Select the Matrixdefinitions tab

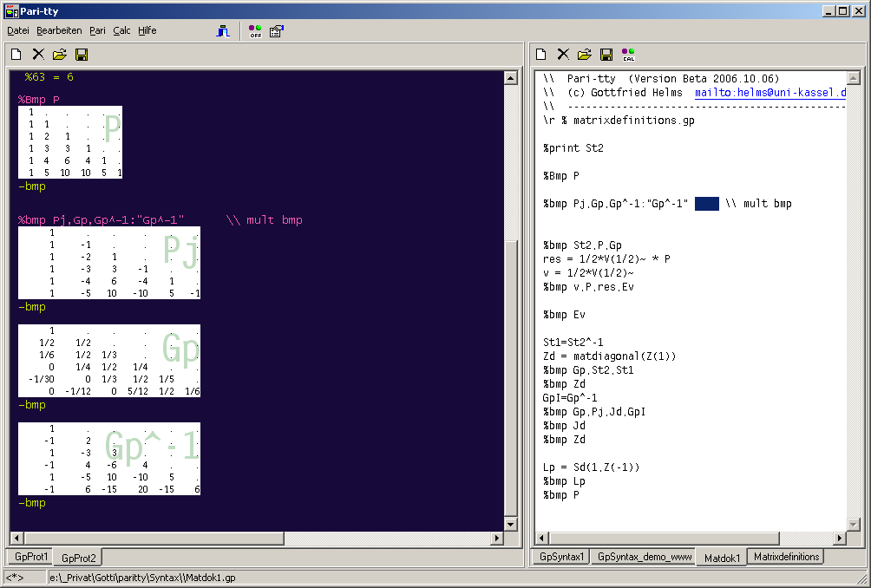[x=784, y=557]
